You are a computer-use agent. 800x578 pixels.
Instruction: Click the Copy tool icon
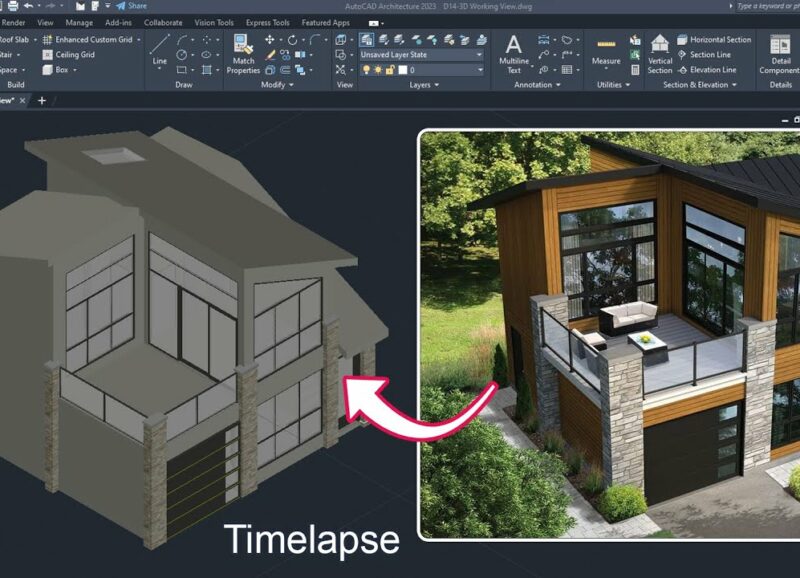[x=285, y=55]
